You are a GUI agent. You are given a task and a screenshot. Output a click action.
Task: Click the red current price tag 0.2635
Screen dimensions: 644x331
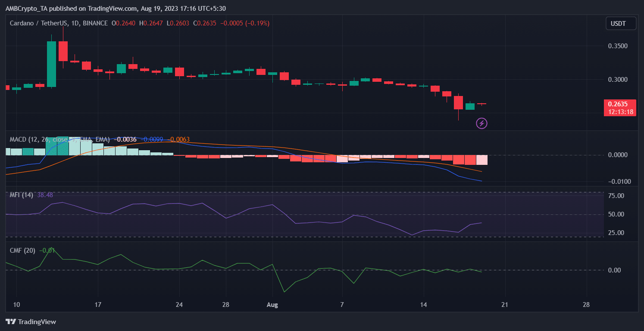[x=620, y=104]
